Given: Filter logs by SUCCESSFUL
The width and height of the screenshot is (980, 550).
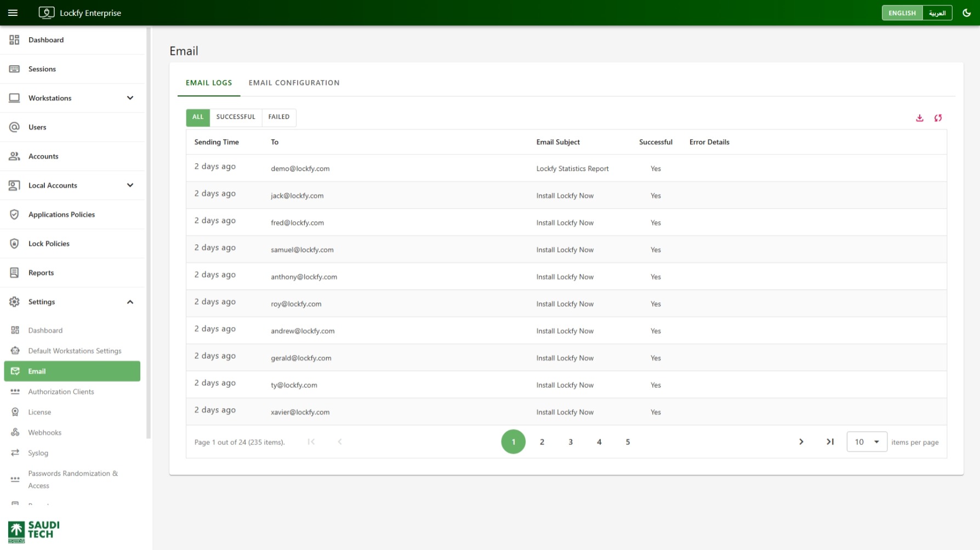Looking at the screenshot, I should 236,117.
